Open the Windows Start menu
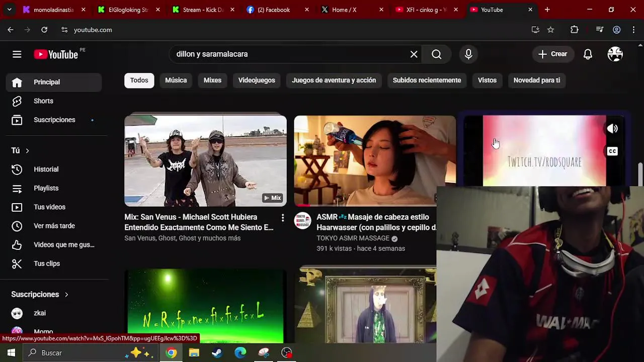Viewport: 644px width, 362px height. (x=11, y=353)
